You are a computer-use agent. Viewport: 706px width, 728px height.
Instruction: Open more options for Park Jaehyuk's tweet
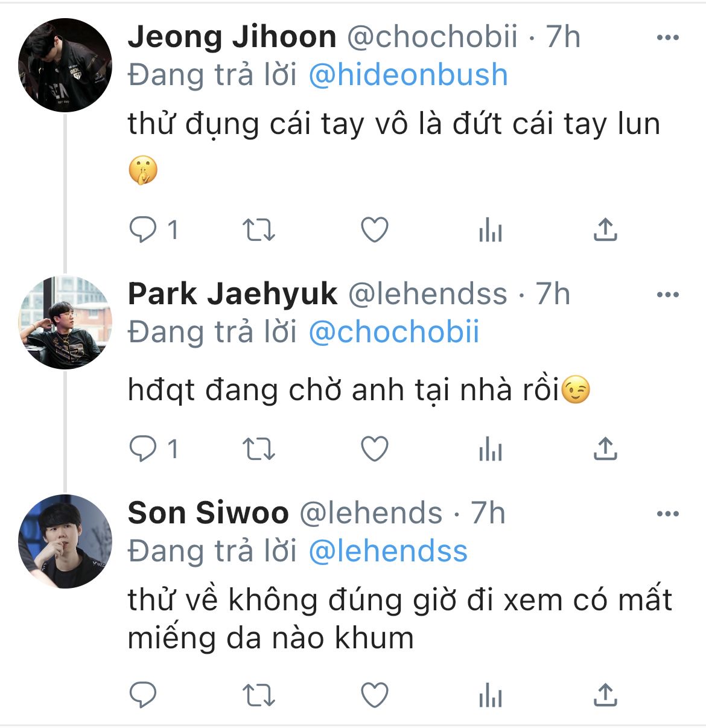coord(667,295)
